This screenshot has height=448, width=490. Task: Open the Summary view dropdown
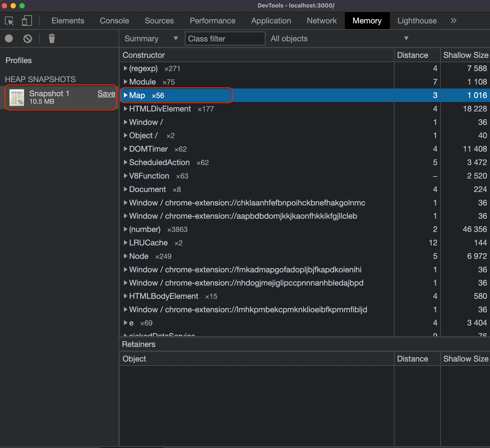click(x=151, y=39)
